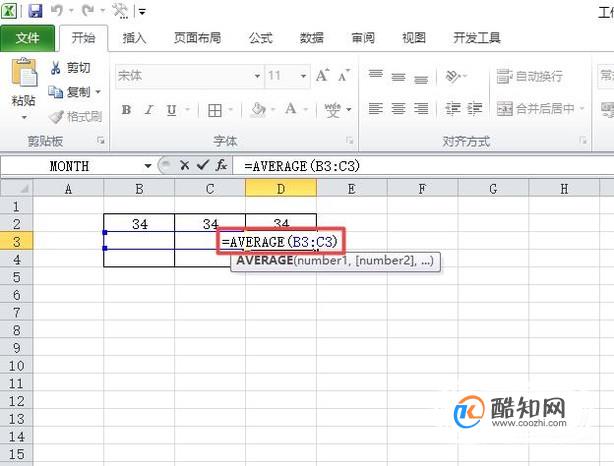Click the 粘贴 (Paste) clipboard icon
Image resolution: width=614 pixels, height=466 pixels.
point(24,72)
